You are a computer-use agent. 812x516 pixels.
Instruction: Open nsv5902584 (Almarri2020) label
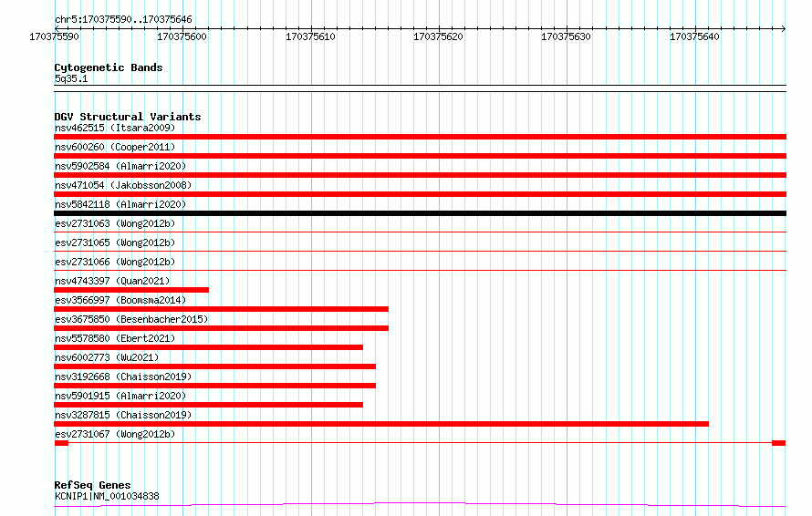pos(120,166)
